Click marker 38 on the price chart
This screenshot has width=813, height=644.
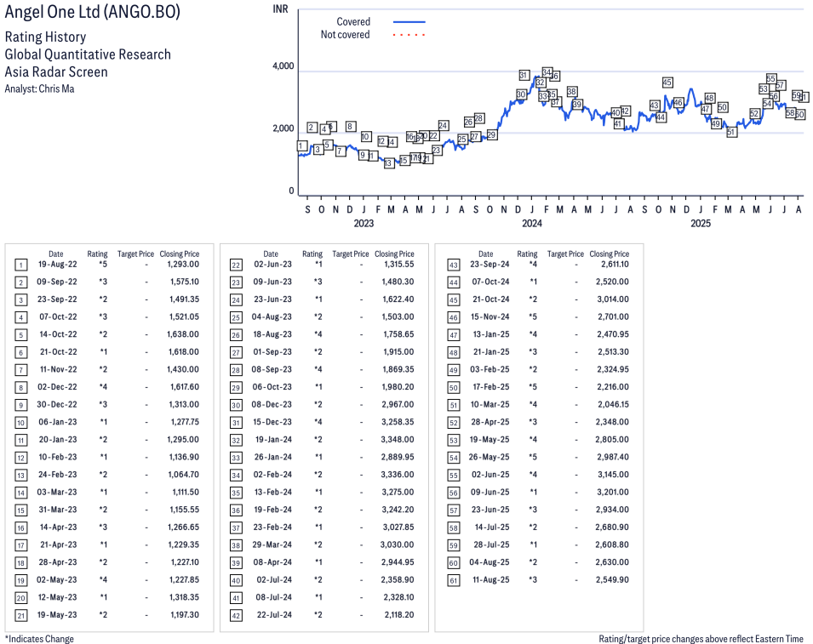tap(572, 92)
